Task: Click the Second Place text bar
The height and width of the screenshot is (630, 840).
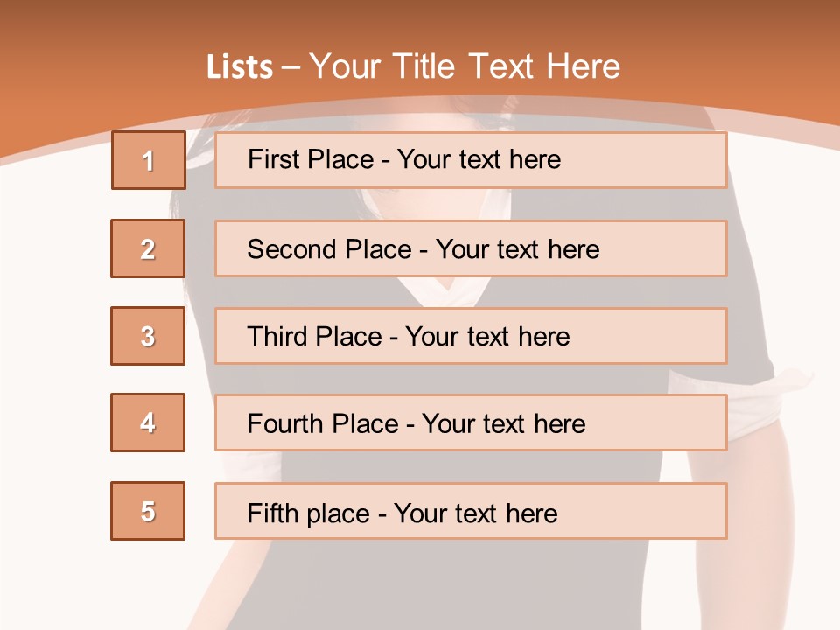Action: tap(471, 248)
